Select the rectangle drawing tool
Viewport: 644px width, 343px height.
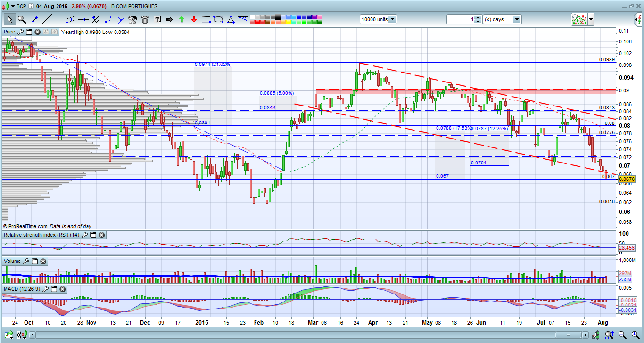point(206,19)
